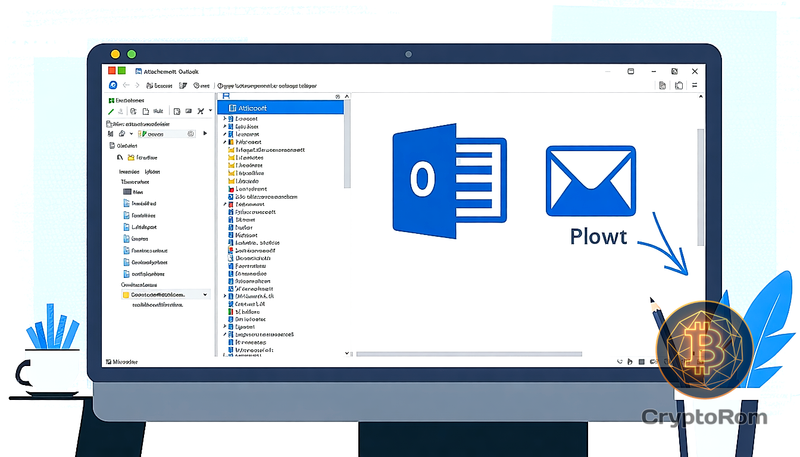Image resolution: width=800 pixels, height=457 pixels.
Task: Click the yellow folder icon in the left panel
Action: 131,158
